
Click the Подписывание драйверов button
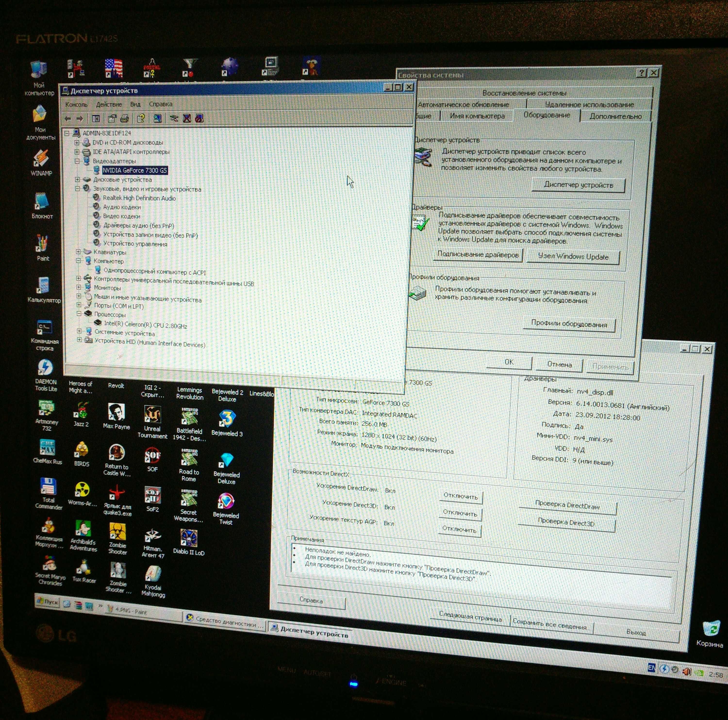pos(478,255)
